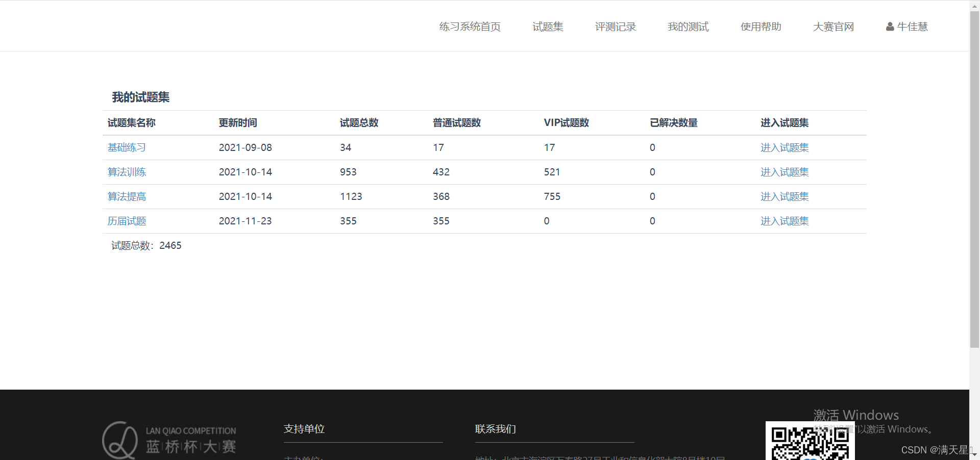Click the date 2021-11-23

245,221
